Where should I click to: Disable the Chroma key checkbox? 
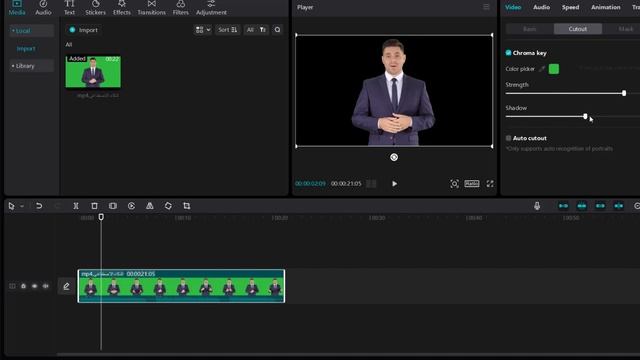(x=509, y=53)
